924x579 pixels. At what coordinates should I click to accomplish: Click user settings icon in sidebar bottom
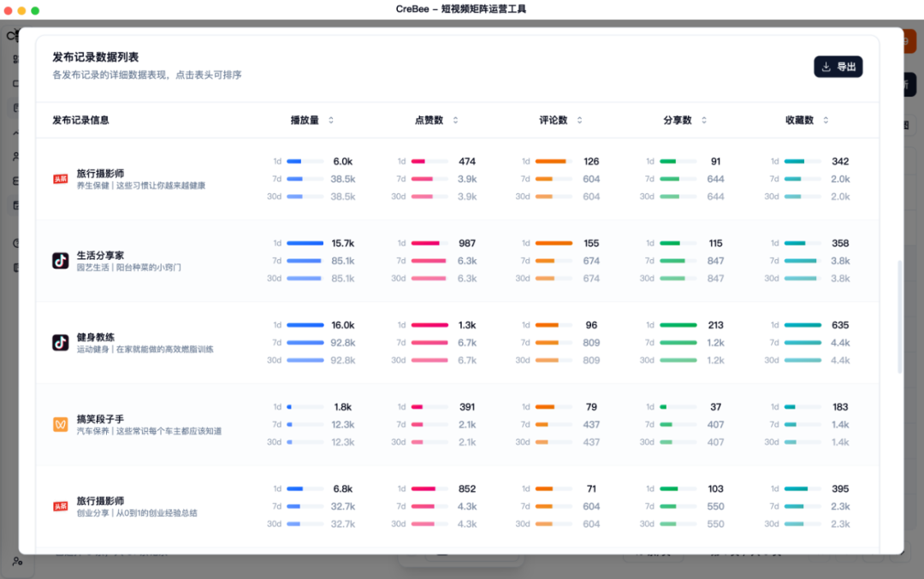point(18,562)
